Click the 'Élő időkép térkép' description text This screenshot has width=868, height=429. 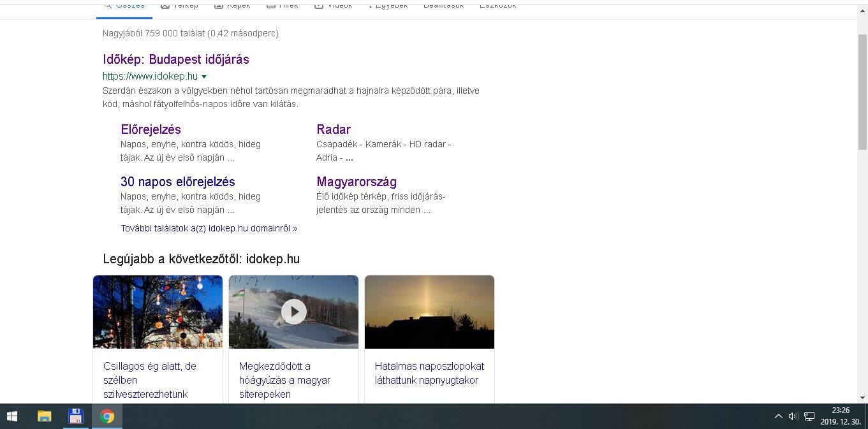[x=381, y=203]
